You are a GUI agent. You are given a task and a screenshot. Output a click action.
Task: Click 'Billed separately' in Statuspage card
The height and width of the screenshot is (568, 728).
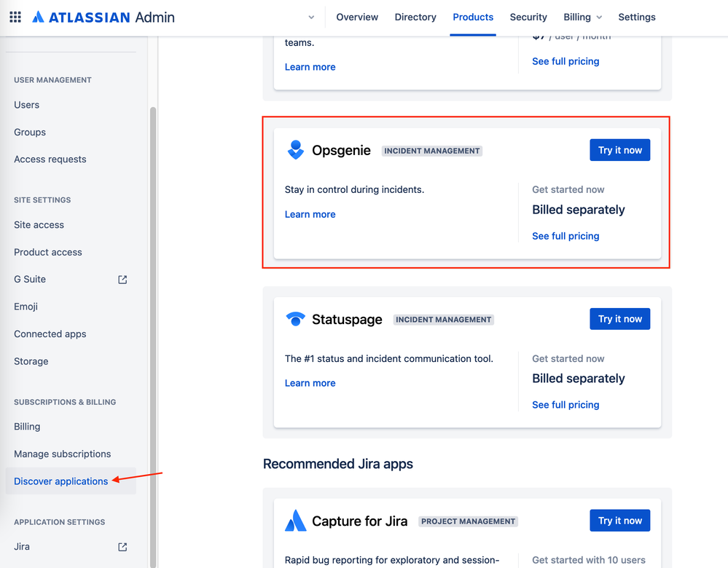click(x=579, y=379)
